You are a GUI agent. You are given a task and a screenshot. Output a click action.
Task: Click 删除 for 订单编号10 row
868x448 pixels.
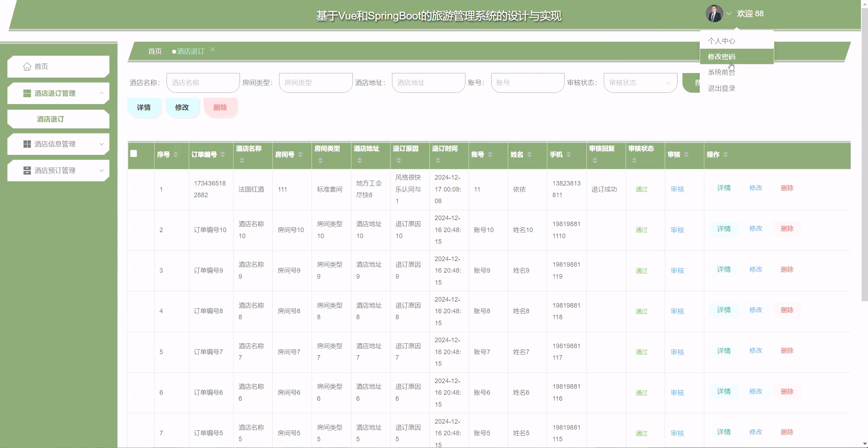coord(787,229)
